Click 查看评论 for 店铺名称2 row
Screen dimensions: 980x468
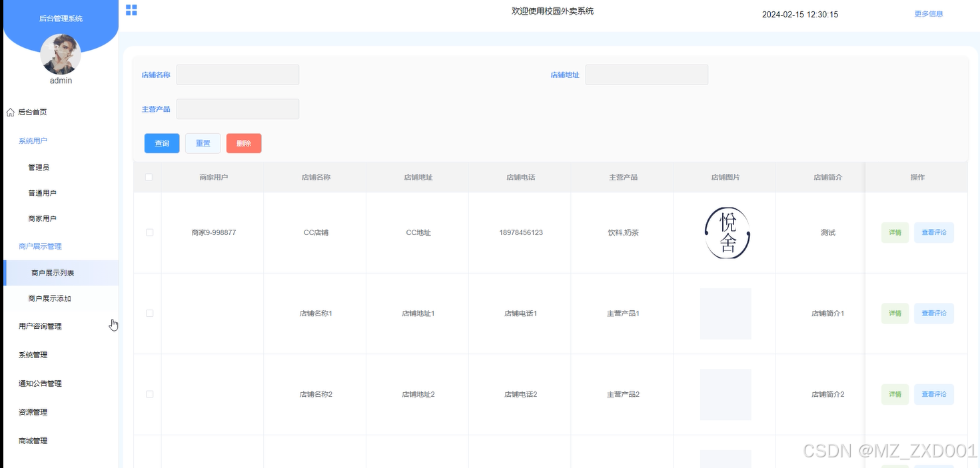pos(934,394)
